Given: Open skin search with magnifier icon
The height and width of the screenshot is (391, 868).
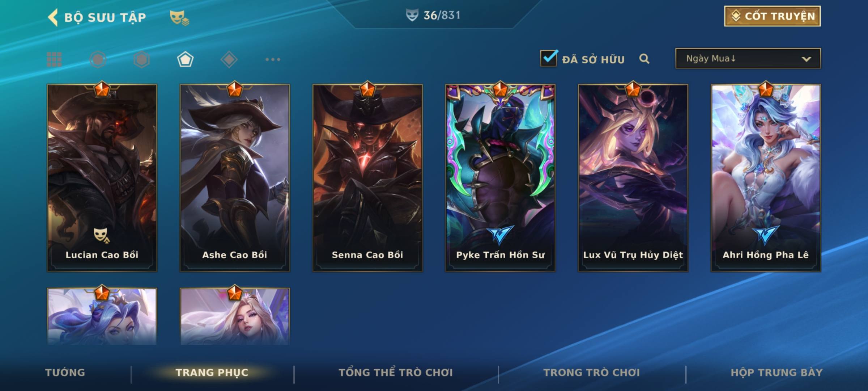Looking at the screenshot, I should (644, 59).
